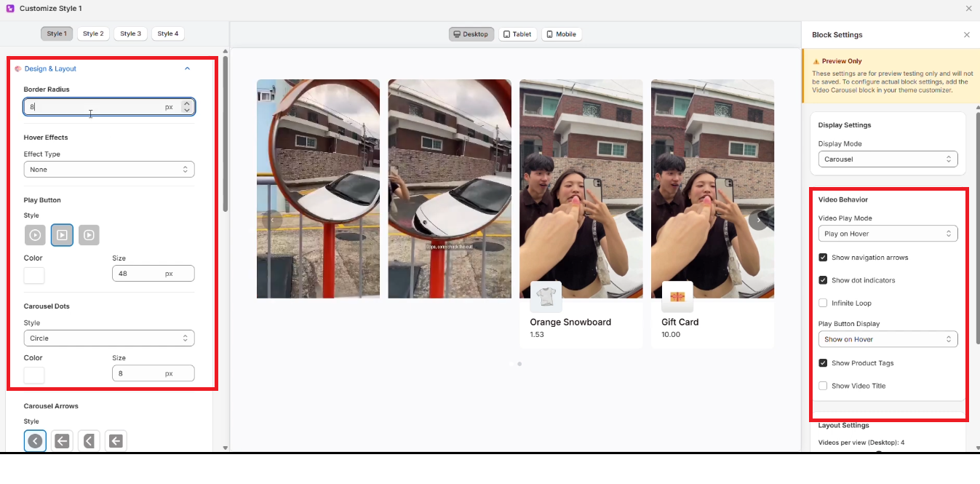980x484 pixels.
Task: Choose the square play button style
Action: [62, 235]
